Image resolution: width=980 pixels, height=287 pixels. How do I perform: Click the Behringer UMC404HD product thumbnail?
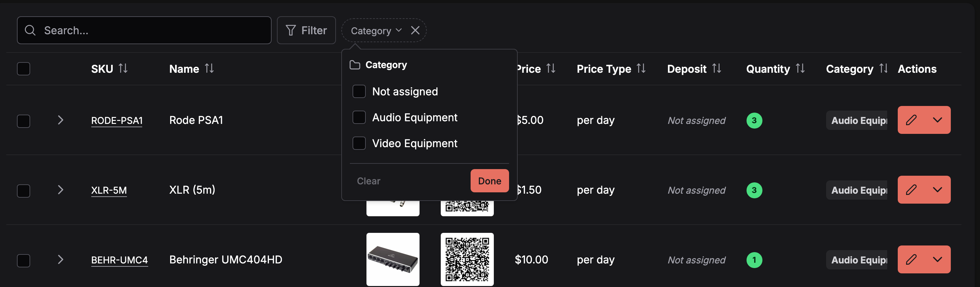click(x=393, y=259)
